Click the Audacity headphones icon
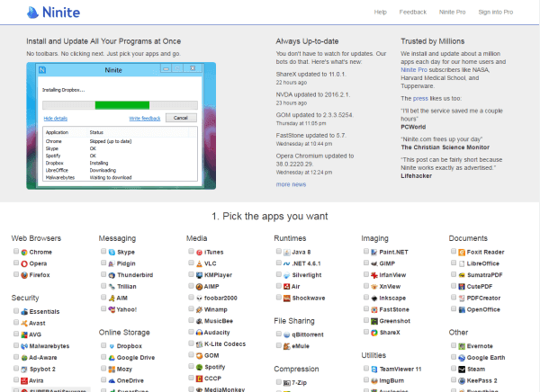 (x=200, y=333)
